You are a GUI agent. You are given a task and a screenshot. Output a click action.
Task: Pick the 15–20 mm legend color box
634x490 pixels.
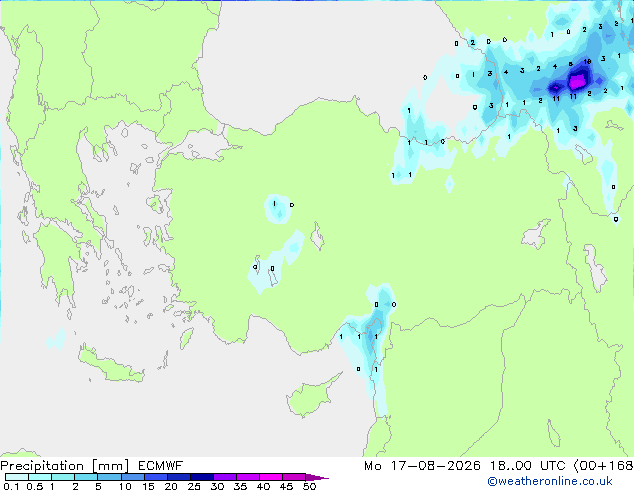(x=155, y=477)
